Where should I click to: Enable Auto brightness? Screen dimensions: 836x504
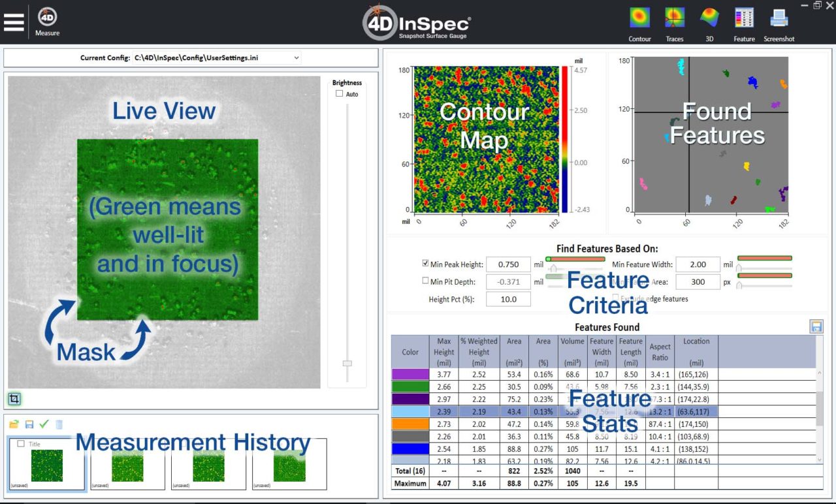tap(339, 93)
